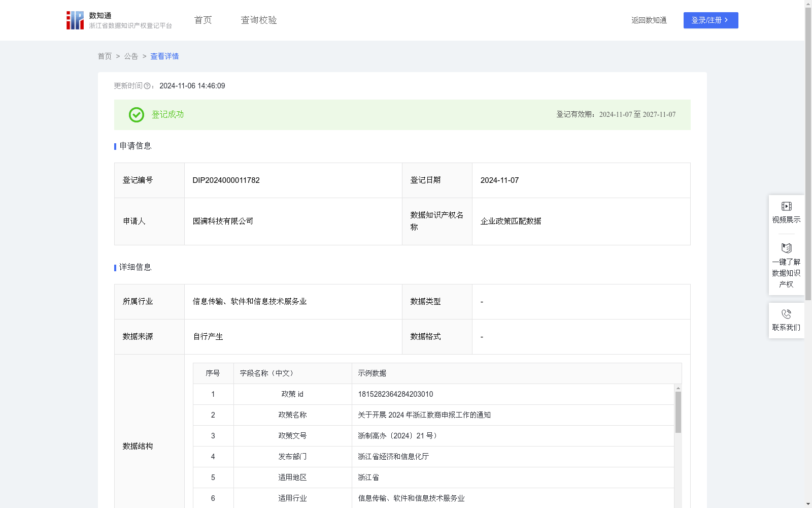Click the 数据来源 label cell
Image resolution: width=812 pixels, height=508 pixels.
[x=149, y=337]
